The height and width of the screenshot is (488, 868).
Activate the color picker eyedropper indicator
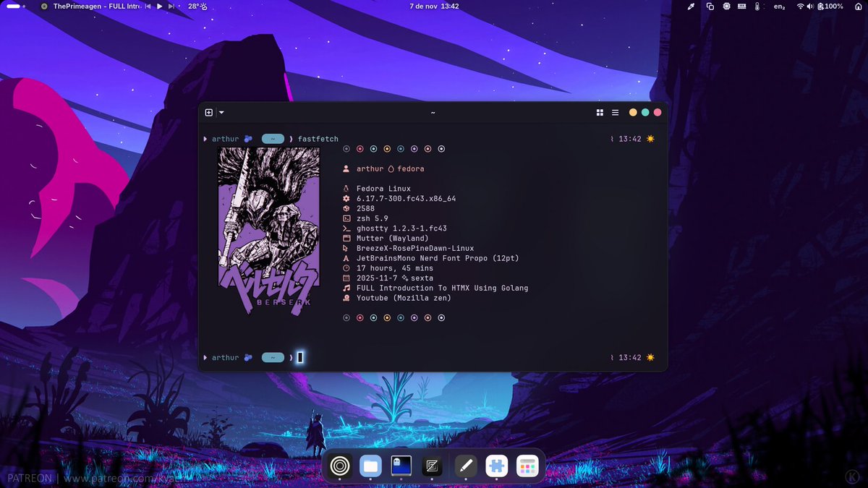[x=691, y=6]
